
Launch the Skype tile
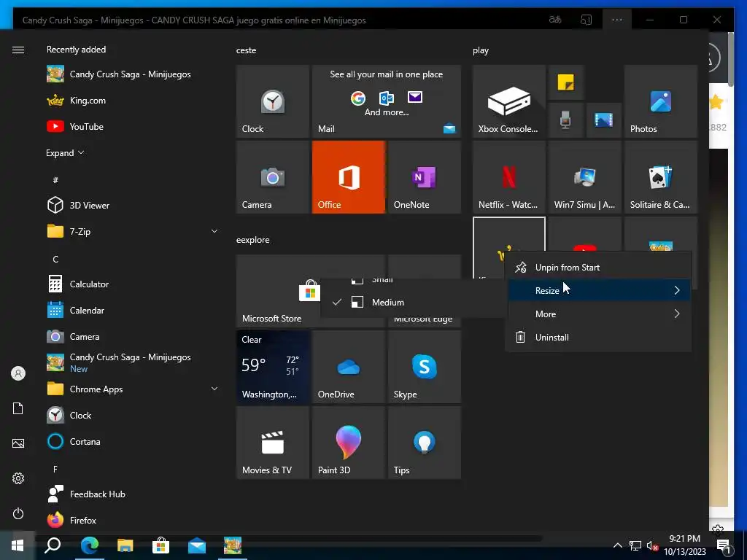tap(425, 367)
